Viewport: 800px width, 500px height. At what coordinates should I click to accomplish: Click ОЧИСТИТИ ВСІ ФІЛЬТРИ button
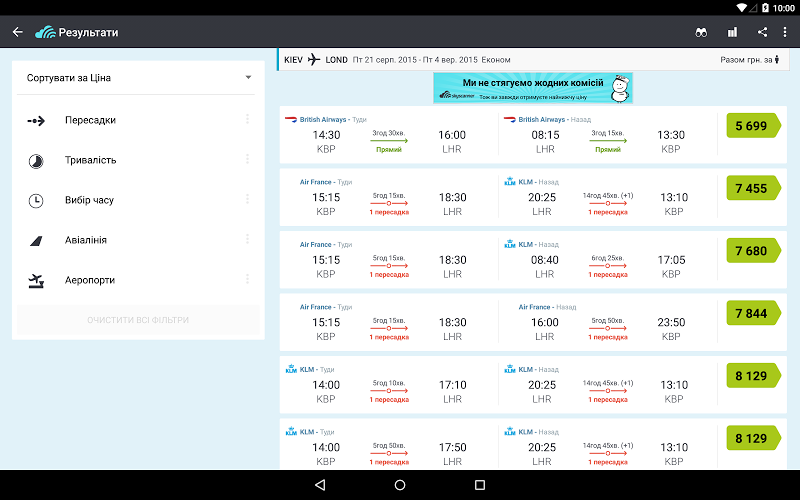138,320
